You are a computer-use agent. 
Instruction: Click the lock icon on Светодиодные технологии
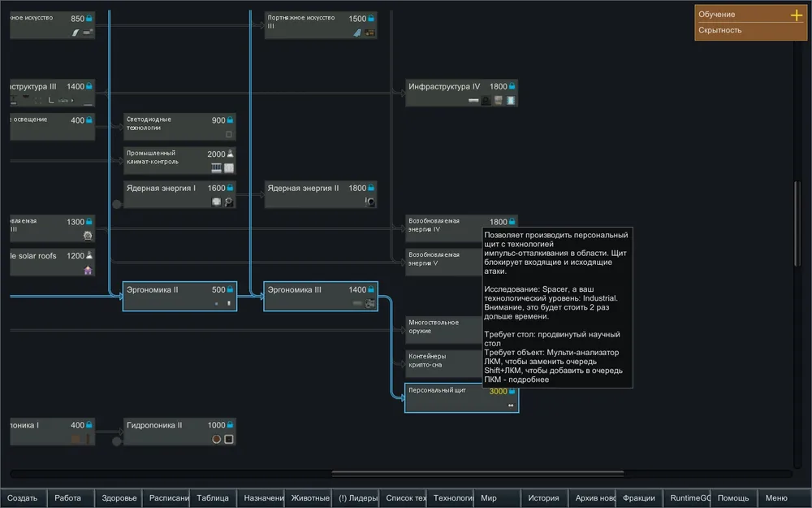coord(231,120)
